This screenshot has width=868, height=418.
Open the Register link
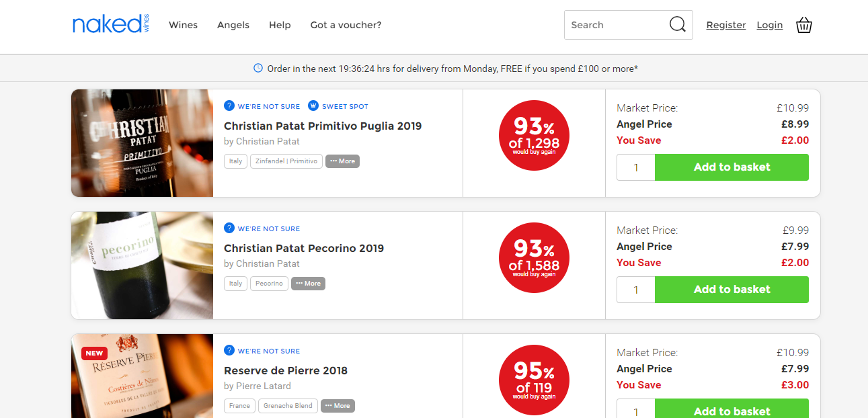(x=726, y=25)
